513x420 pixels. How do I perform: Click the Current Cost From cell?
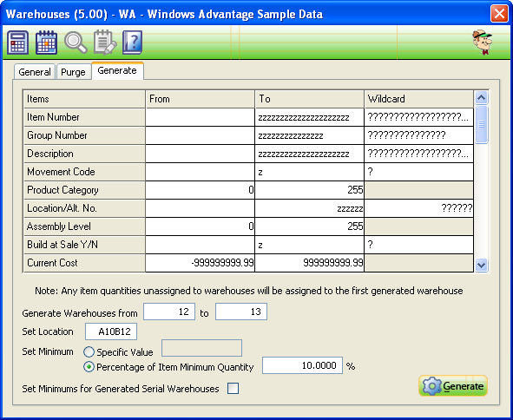[200, 263]
